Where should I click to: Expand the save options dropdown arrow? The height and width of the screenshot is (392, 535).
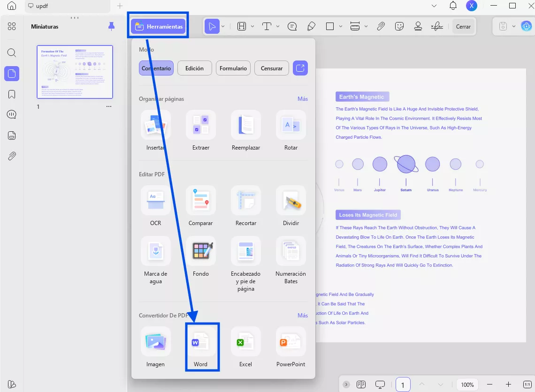click(x=513, y=26)
